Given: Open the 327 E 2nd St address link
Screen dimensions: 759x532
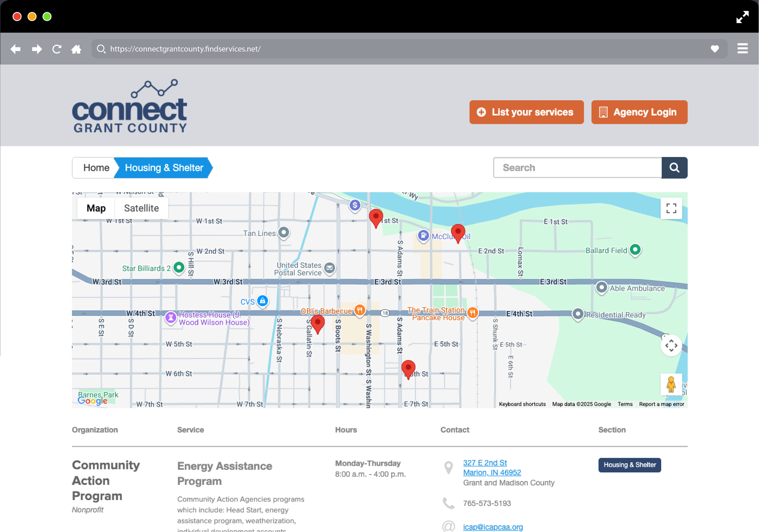Looking at the screenshot, I should [485, 463].
